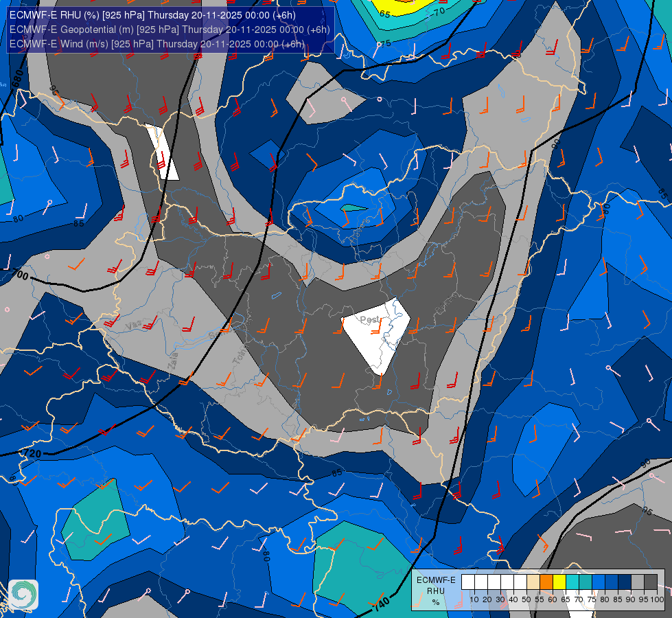Pick the bright blue 75-80% legend swatch

[599, 582]
